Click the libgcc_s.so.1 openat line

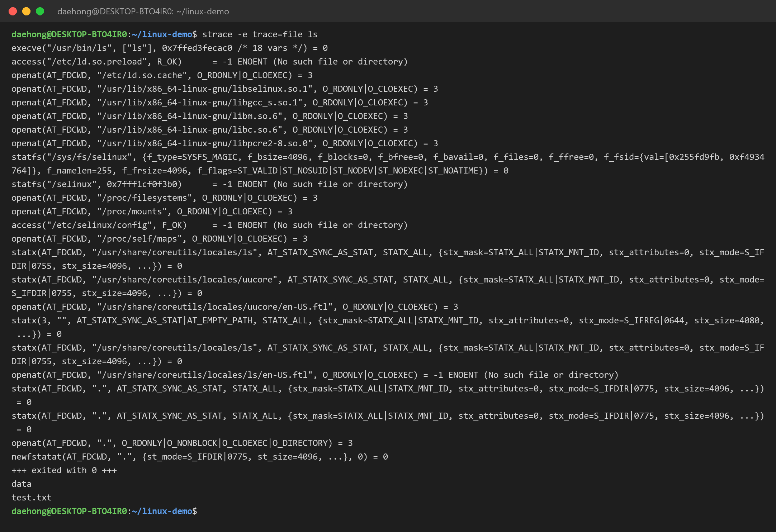click(x=220, y=103)
